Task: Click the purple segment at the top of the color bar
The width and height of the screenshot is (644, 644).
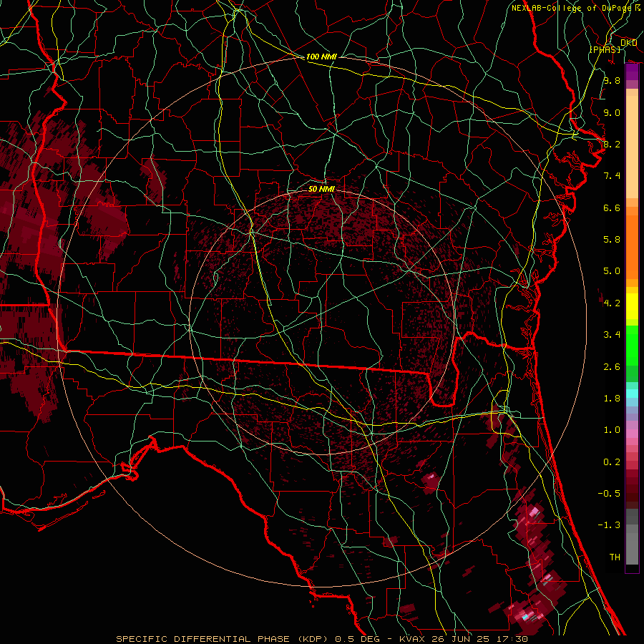Action: coord(632,72)
